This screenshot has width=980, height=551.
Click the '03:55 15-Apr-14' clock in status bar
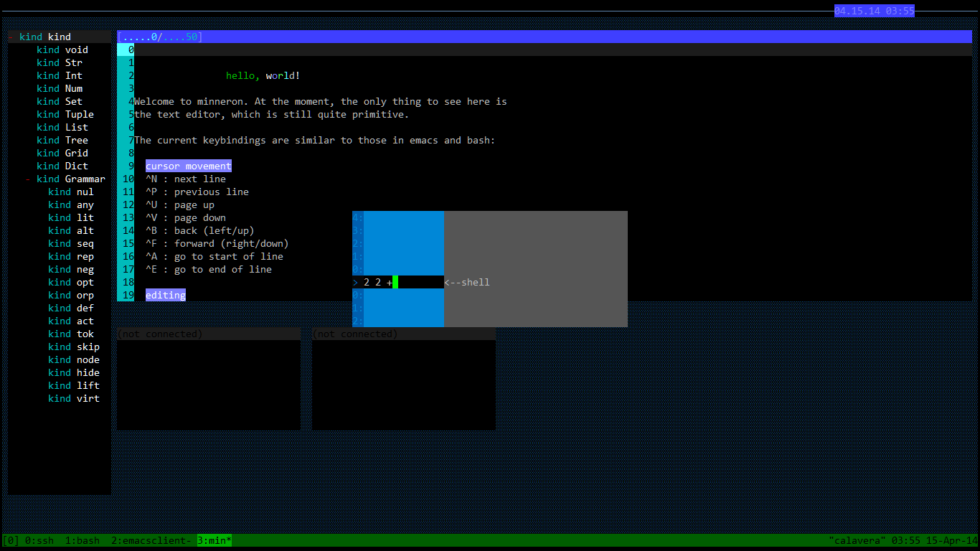pos(935,541)
